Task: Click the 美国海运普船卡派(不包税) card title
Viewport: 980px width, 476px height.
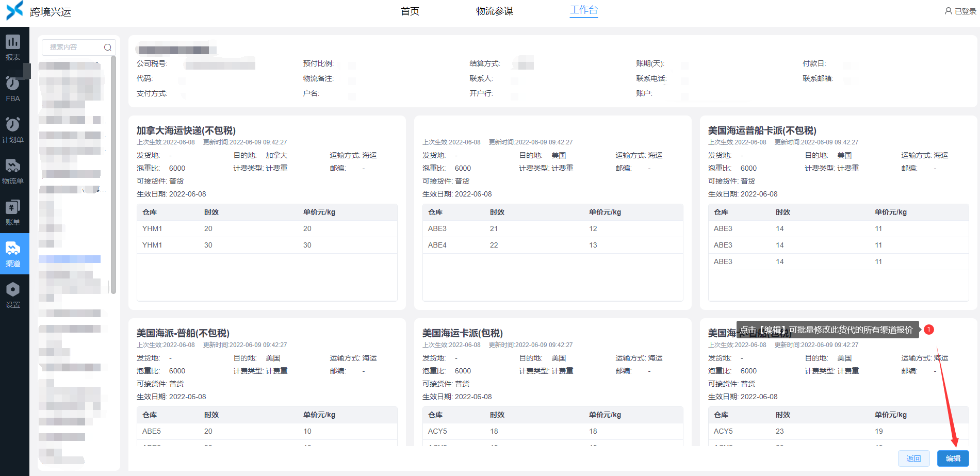Action: pyautogui.click(x=762, y=130)
